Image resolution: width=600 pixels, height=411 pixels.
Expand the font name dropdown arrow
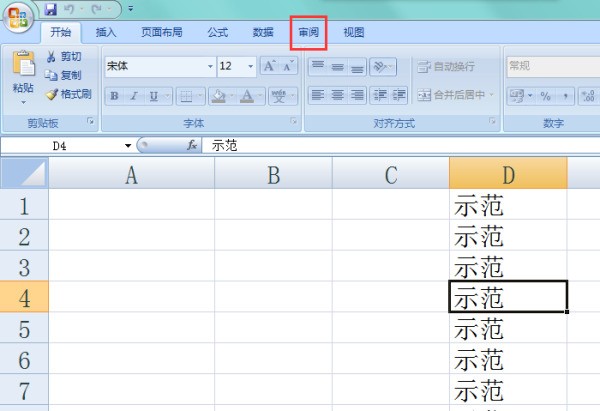(x=210, y=66)
